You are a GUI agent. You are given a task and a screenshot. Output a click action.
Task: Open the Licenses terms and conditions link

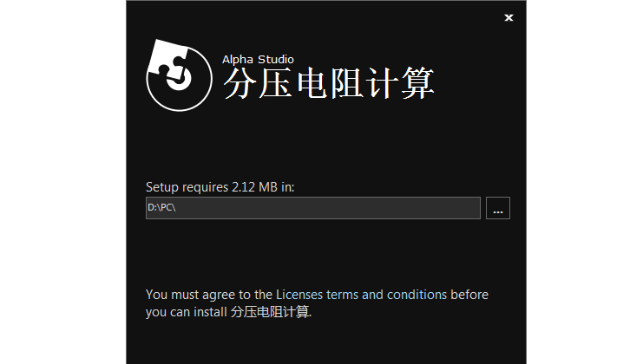coord(361,295)
